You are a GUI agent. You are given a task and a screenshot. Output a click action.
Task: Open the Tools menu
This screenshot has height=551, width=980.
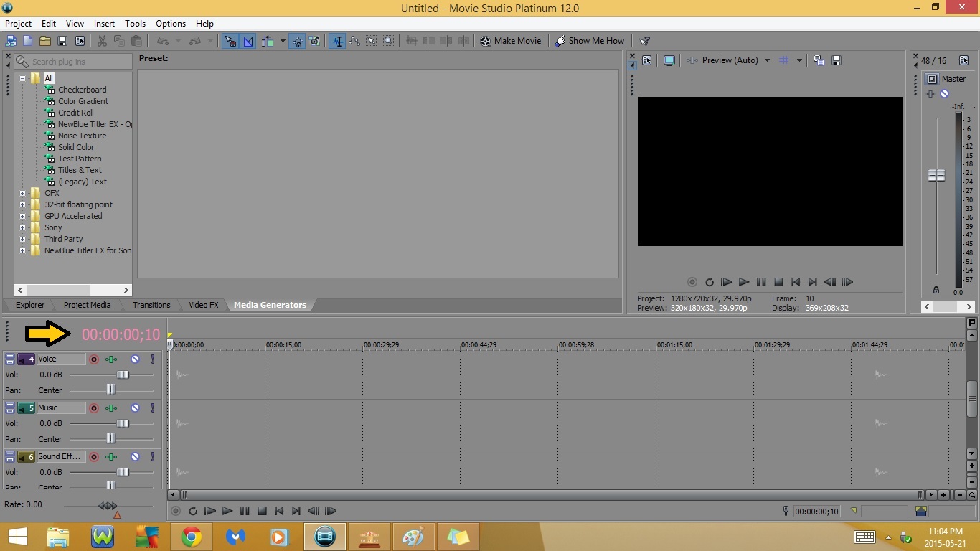click(x=135, y=24)
